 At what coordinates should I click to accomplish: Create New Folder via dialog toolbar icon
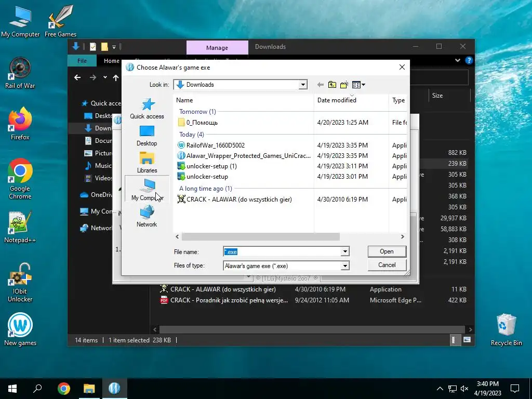point(344,85)
